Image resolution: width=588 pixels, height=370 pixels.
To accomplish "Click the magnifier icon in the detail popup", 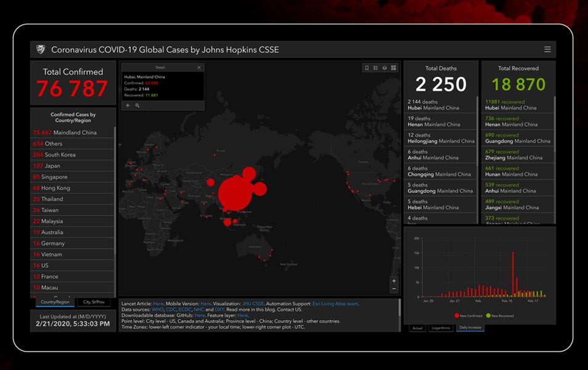I will coord(138,105).
